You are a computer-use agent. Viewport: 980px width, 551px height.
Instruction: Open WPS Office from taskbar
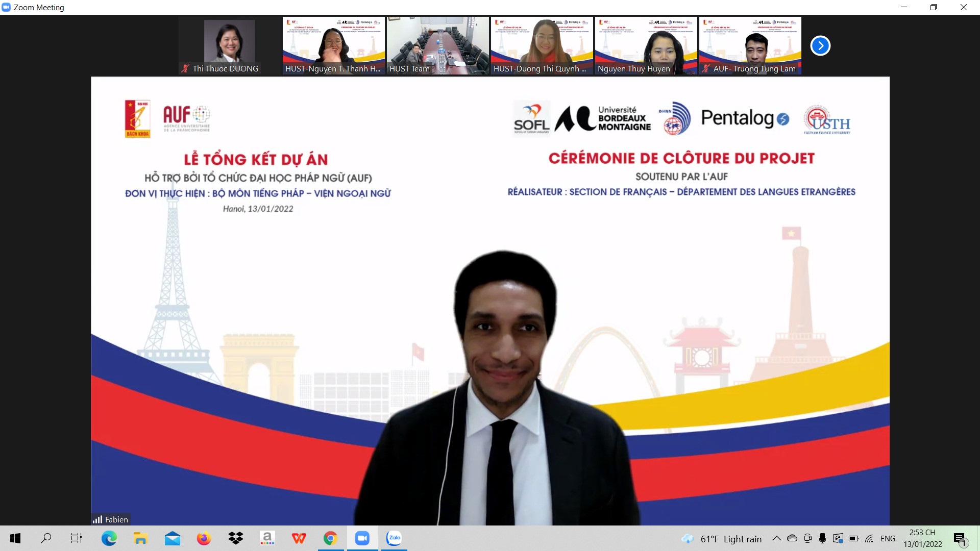(x=299, y=538)
